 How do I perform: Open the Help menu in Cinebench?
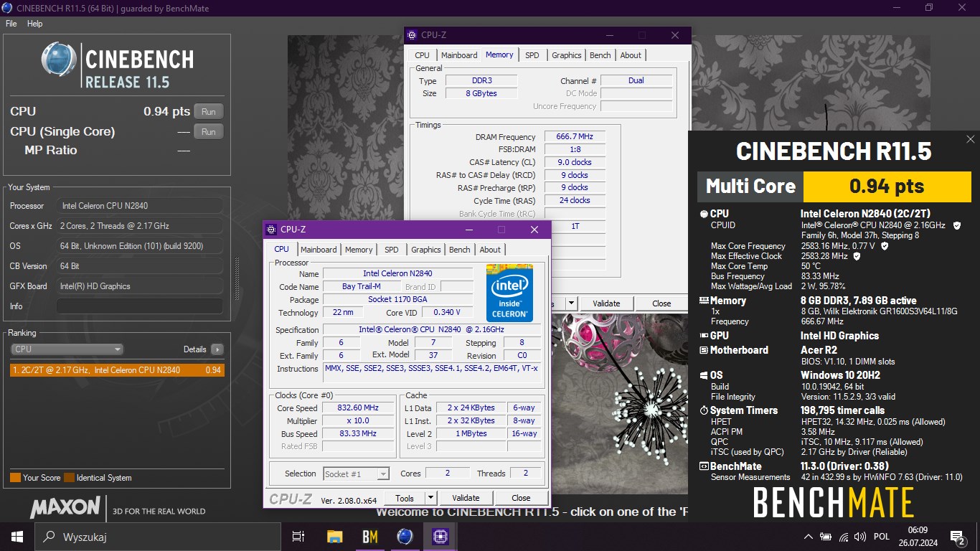[x=35, y=24]
